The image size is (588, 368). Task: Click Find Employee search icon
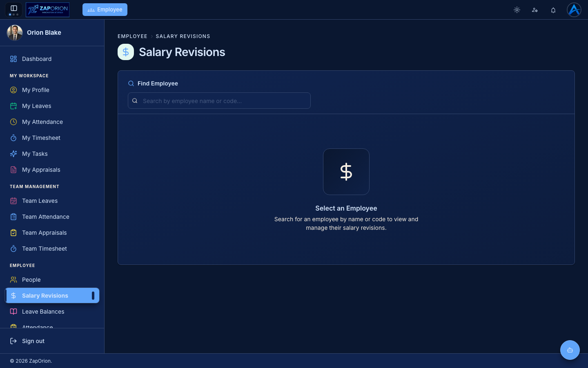click(x=131, y=83)
